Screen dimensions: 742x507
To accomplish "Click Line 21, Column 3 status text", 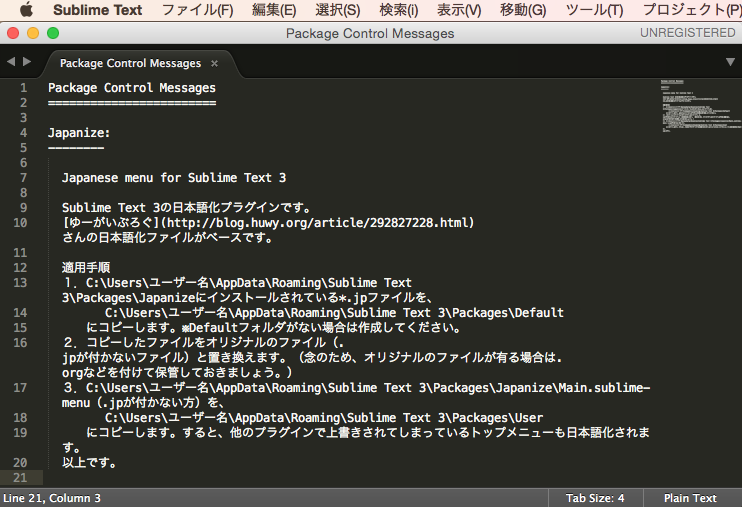I will [x=52, y=498].
